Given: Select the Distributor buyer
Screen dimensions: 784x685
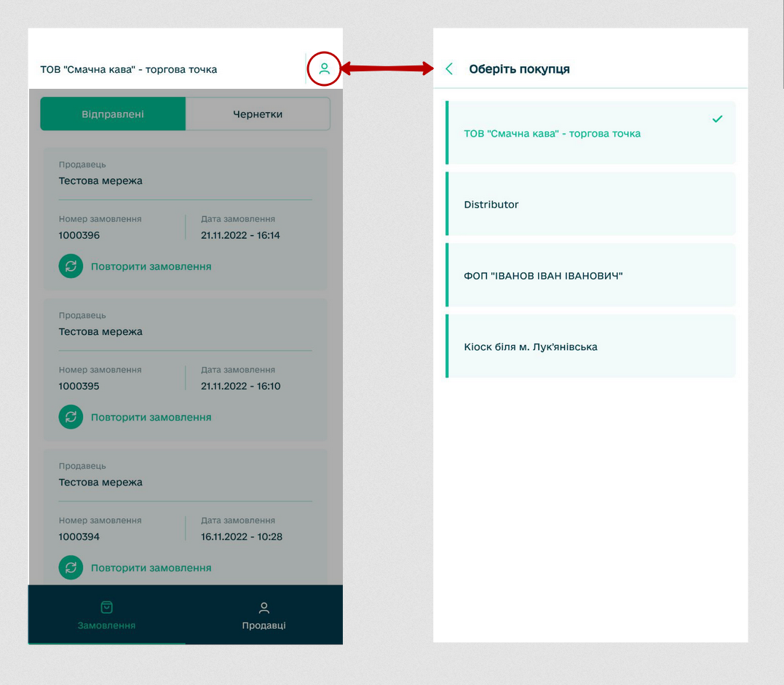Looking at the screenshot, I should tap(590, 204).
